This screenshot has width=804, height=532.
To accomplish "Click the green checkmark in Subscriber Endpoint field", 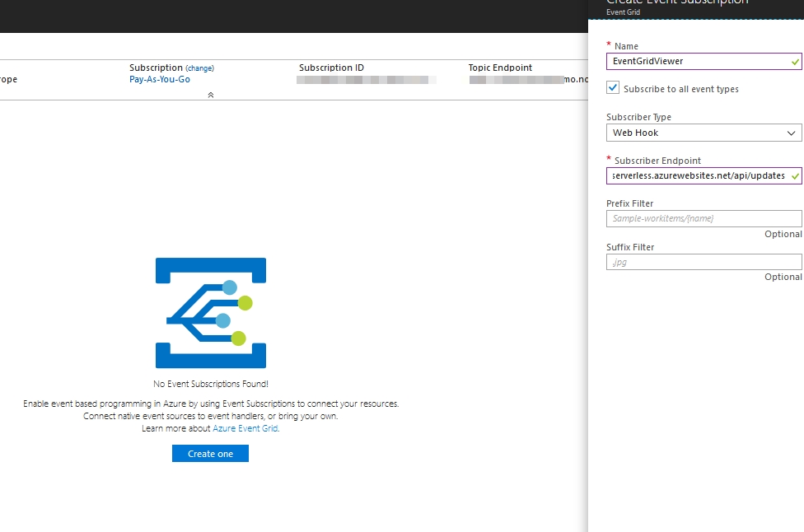I will 795,175.
